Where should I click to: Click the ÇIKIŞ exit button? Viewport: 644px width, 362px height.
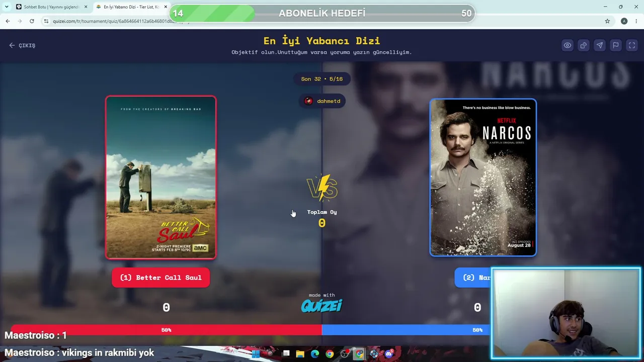click(x=22, y=45)
